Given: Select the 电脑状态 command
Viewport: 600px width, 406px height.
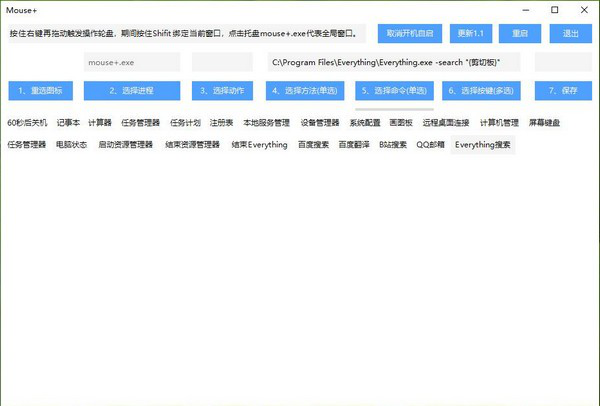Looking at the screenshot, I should [x=71, y=145].
